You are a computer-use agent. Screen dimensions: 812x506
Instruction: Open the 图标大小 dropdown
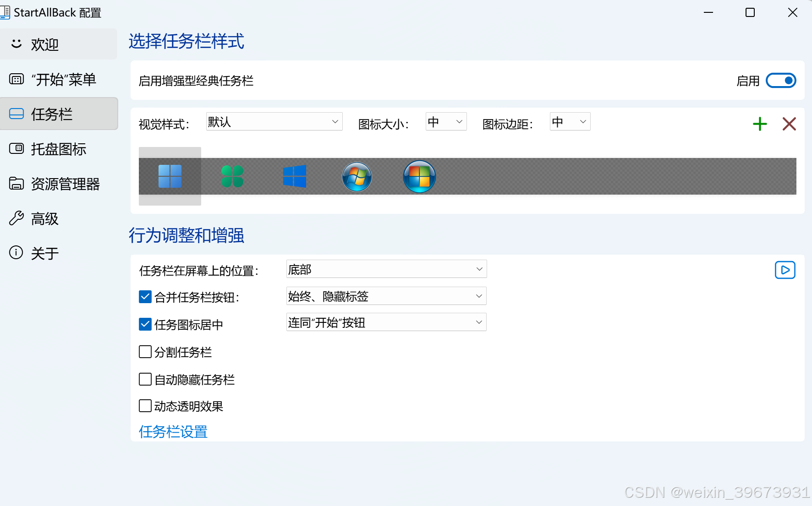pyautogui.click(x=446, y=121)
